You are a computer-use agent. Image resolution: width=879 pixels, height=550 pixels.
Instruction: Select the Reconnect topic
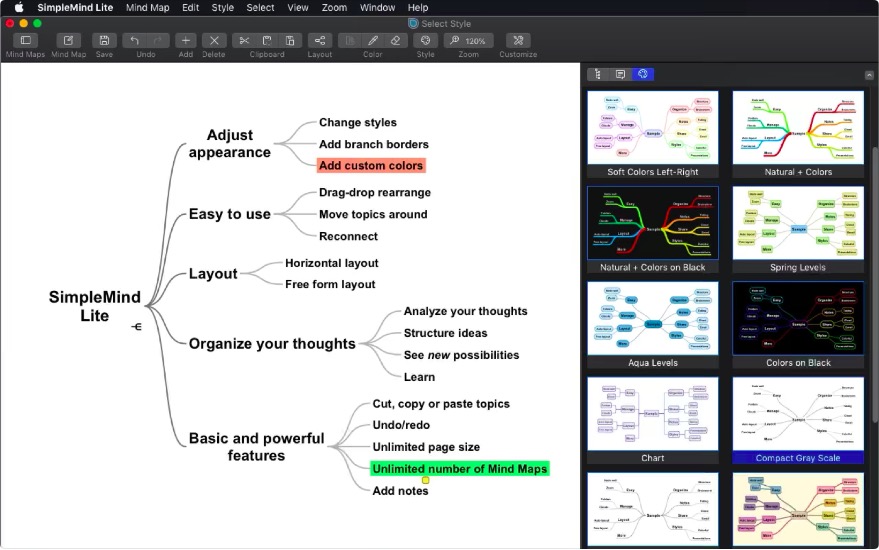pos(348,236)
